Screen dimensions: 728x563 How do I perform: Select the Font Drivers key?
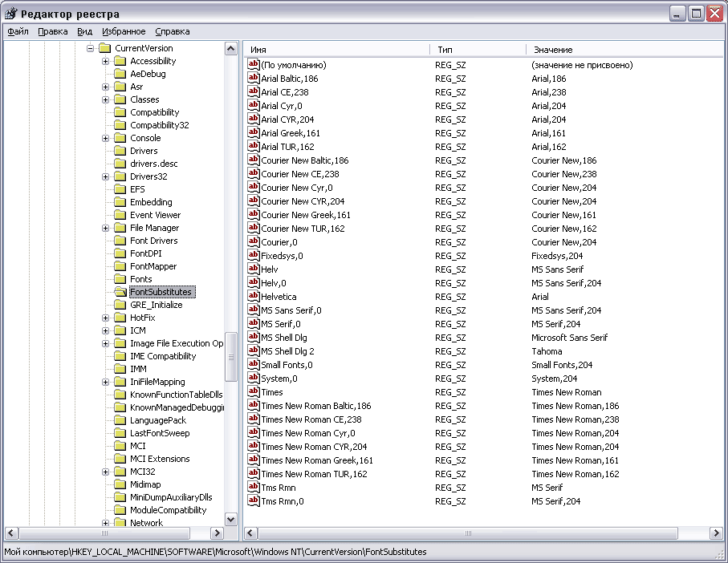point(153,241)
